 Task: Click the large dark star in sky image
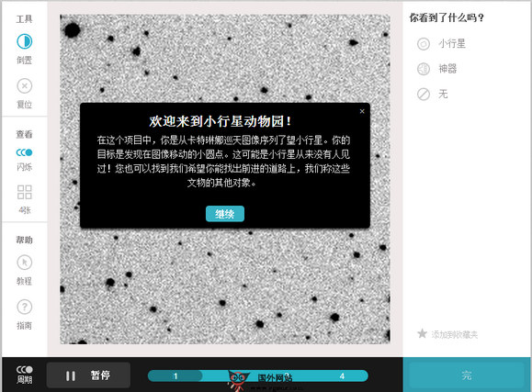click(x=72, y=30)
